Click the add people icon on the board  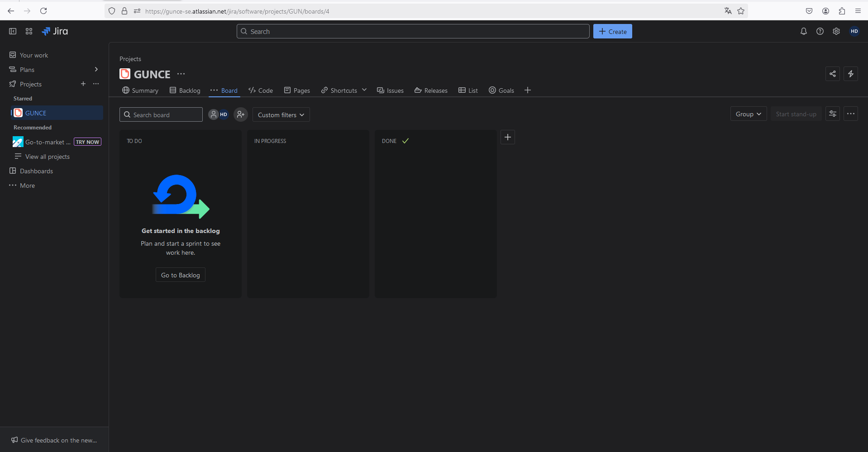pos(241,114)
